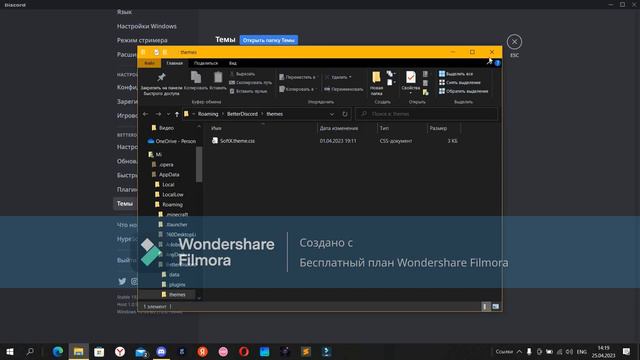
Task: Sort by the Имя column header
Action: point(263,128)
